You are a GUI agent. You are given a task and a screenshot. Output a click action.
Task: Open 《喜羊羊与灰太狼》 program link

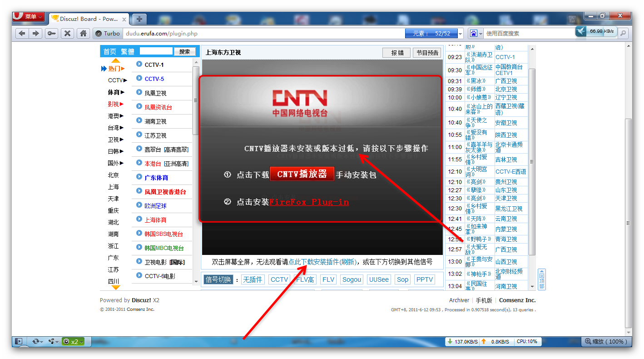[x=479, y=147]
